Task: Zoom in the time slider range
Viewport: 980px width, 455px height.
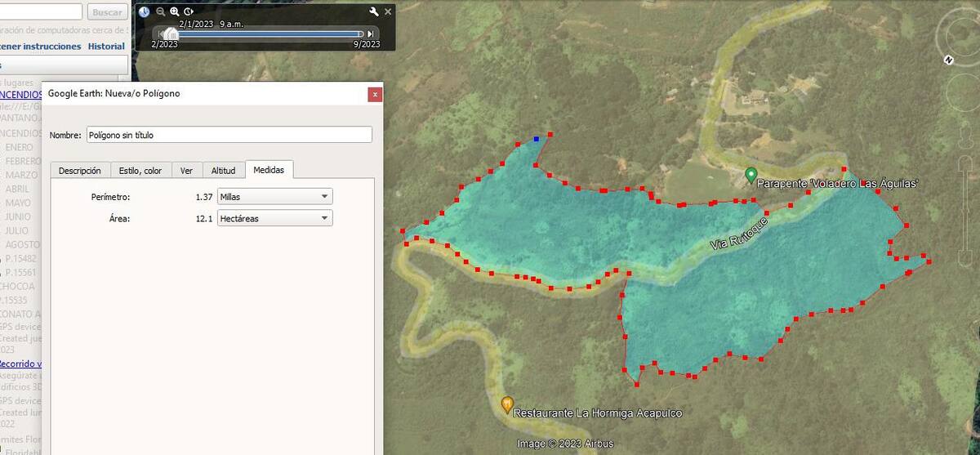Action: tap(175, 11)
